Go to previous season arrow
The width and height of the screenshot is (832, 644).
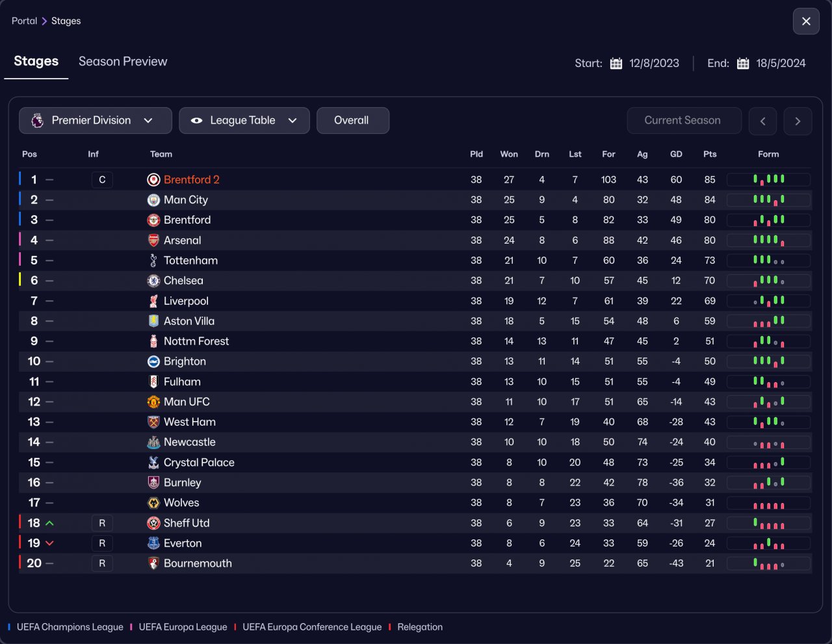tap(763, 121)
